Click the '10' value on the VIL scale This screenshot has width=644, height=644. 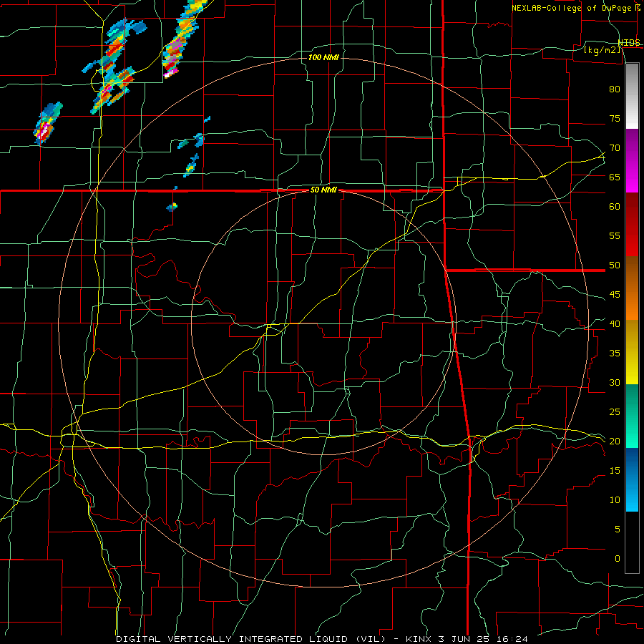pos(615,500)
